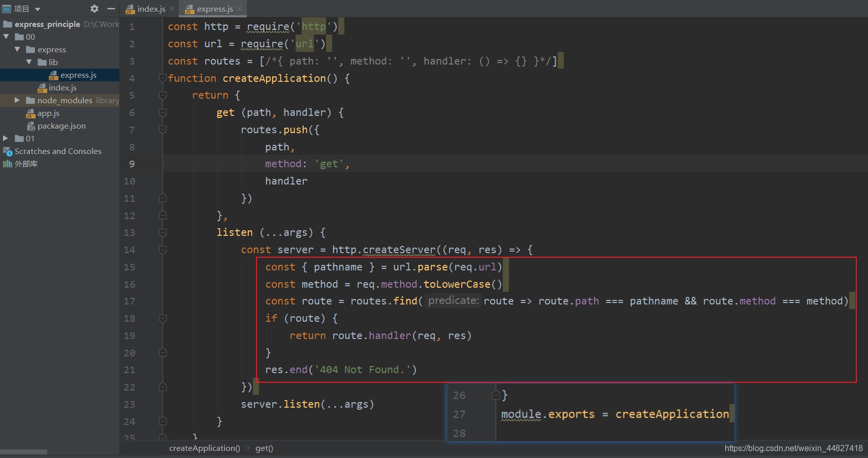Select Scratches and Consoles

58,151
